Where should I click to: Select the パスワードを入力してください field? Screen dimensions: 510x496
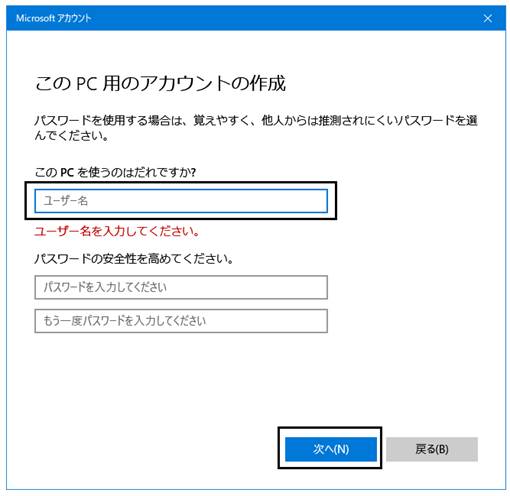tap(181, 287)
